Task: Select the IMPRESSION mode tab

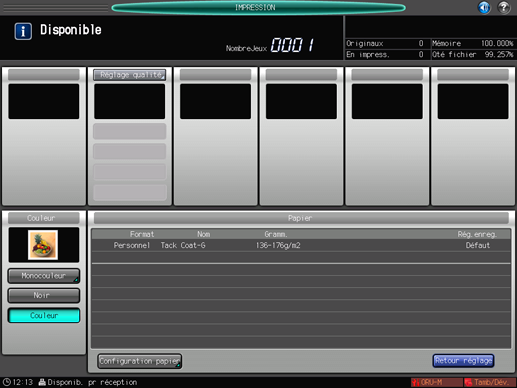Action: pyautogui.click(x=258, y=7)
